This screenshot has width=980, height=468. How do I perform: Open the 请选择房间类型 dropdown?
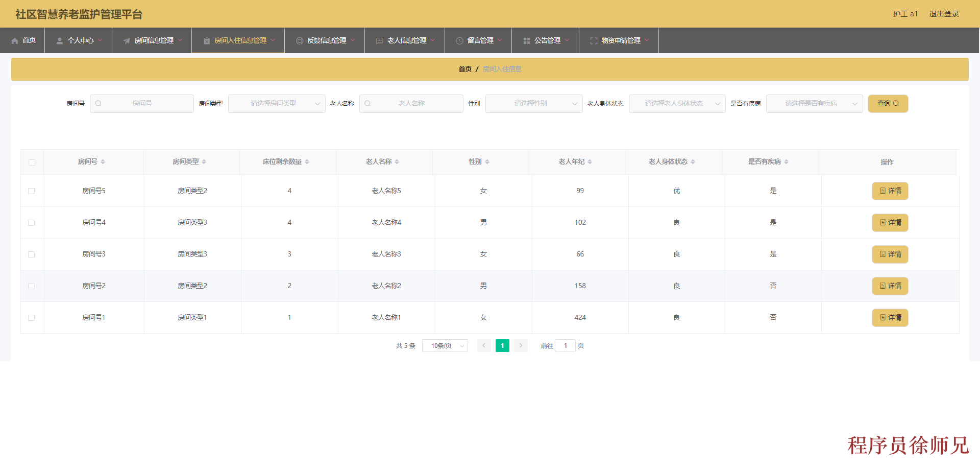[277, 103]
